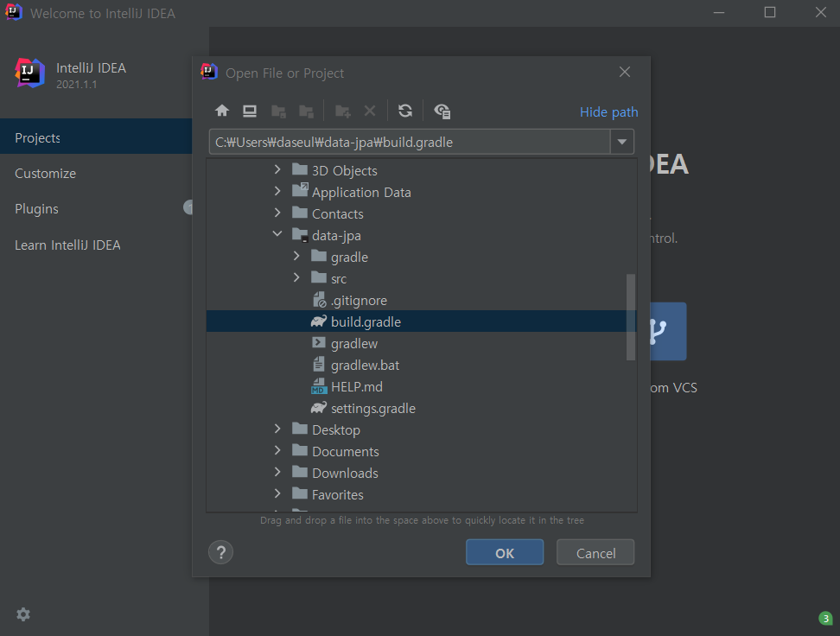Viewport: 840px width, 636px height.
Task: Maximize the Welcome to IntelliJ IDEA window
Action: 770,12
